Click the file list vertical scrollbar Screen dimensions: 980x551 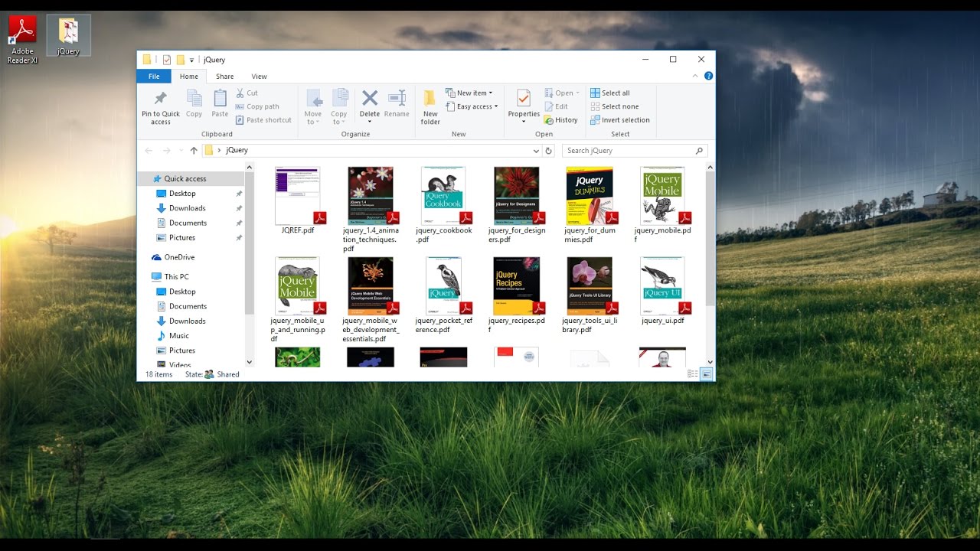pyautogui.click(x=710, y=237)
